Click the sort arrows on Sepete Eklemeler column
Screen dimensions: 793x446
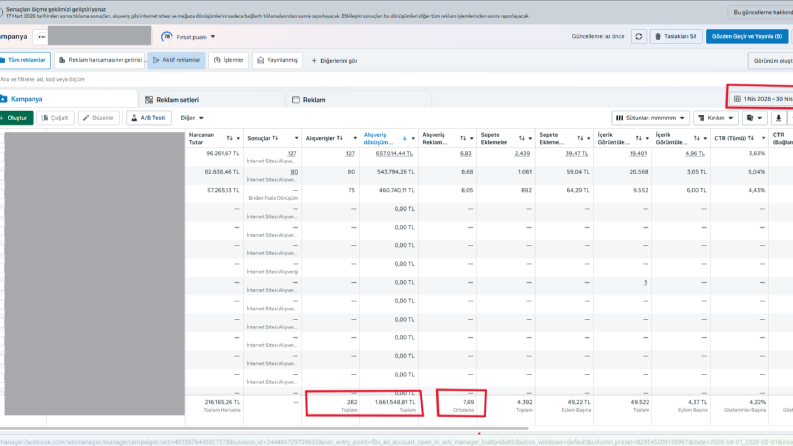point(521,139)
